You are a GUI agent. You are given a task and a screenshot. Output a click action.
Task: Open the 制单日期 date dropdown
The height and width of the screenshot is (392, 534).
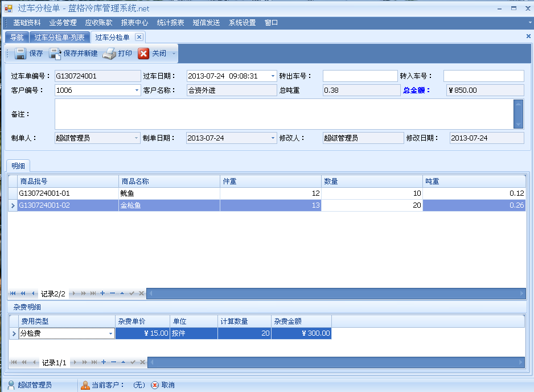[273, 138]
